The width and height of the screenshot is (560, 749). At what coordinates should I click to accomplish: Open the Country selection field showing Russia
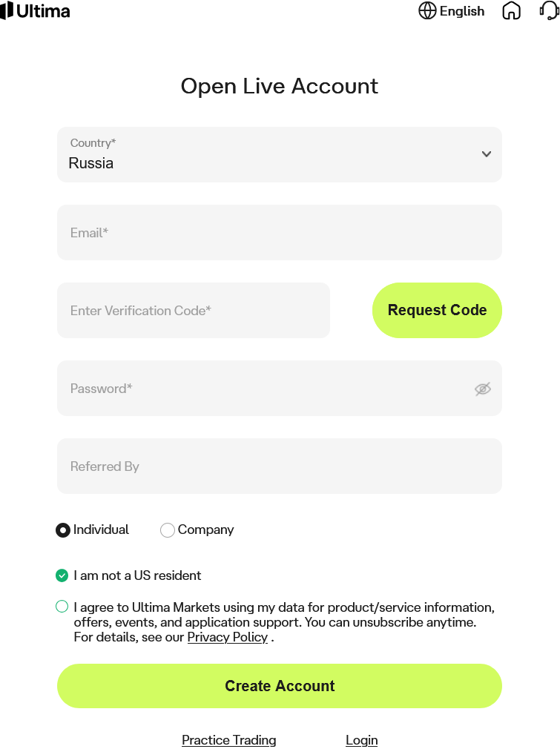260,154
